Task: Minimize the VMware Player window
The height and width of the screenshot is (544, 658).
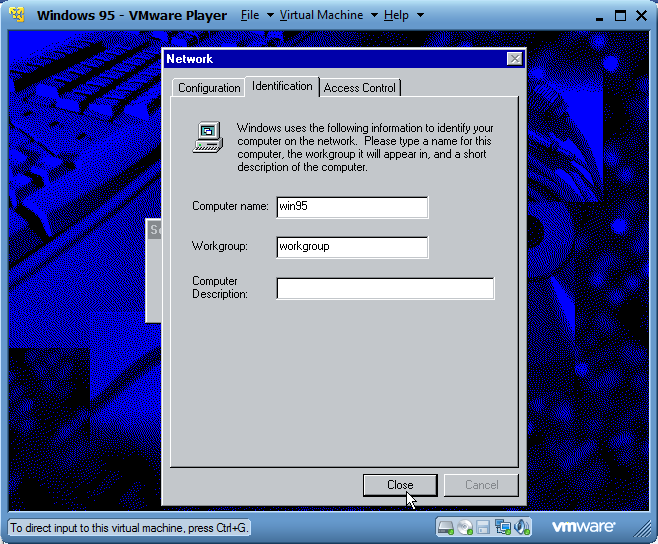Action: 599,17
